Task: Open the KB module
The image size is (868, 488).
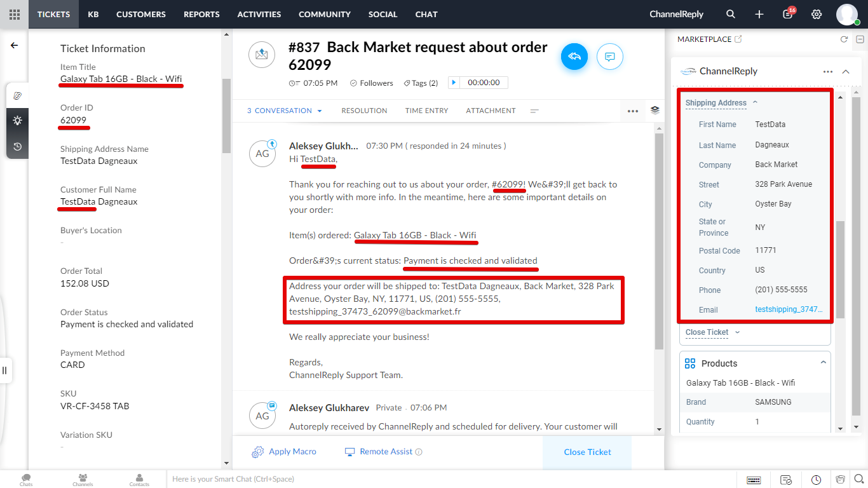Action: [93, 14]
